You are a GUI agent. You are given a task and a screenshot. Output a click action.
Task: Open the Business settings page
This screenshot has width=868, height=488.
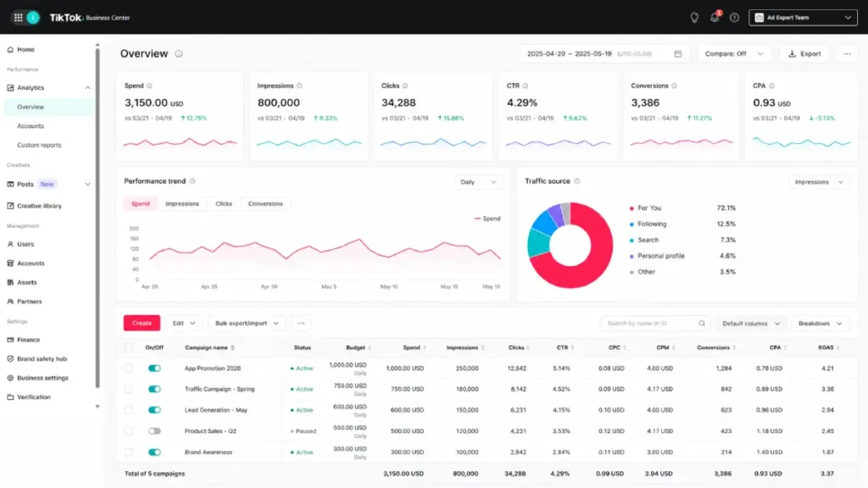(42, 378)
